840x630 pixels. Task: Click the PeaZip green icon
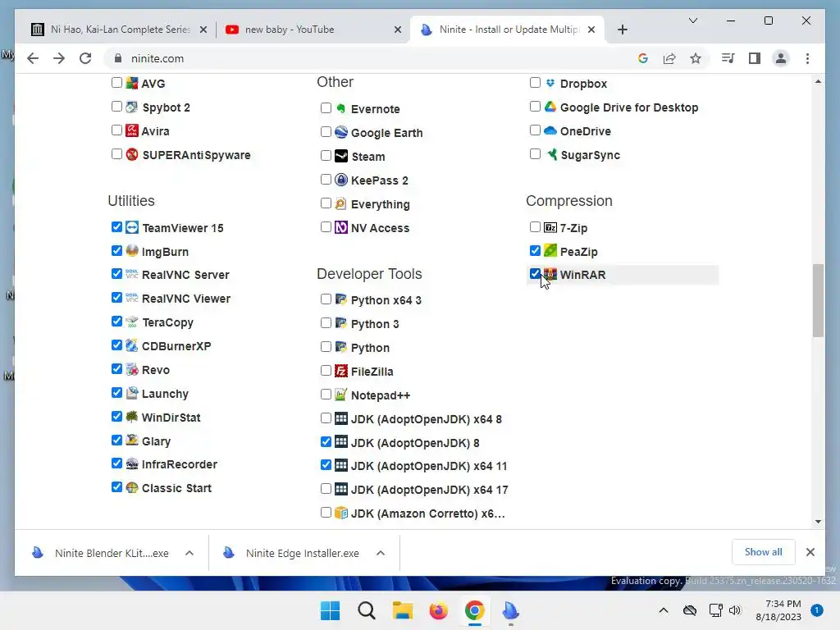[550, 251]
